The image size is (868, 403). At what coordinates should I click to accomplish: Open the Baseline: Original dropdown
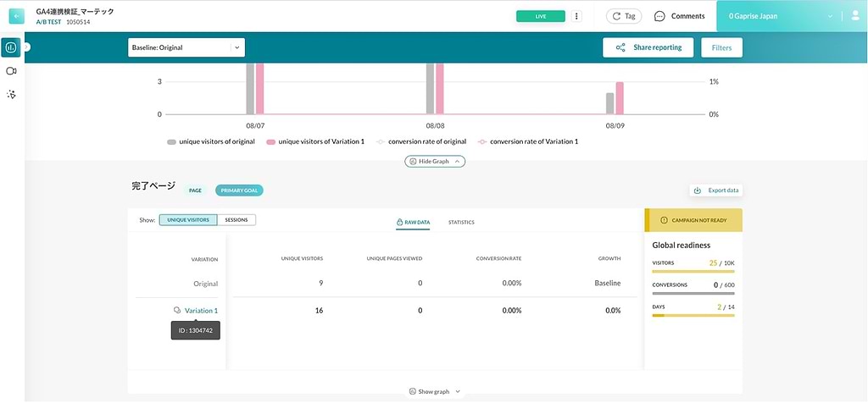186,48
